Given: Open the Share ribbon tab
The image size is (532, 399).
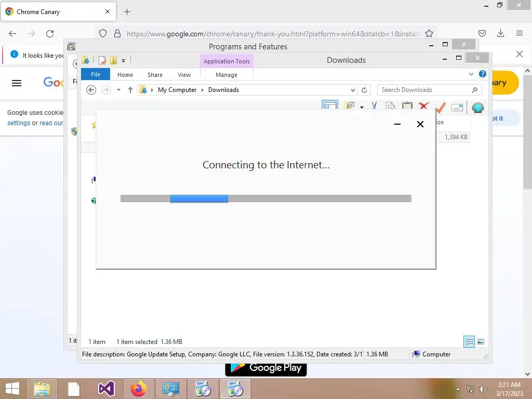Looking at the screenshot, I should point(155,75).
